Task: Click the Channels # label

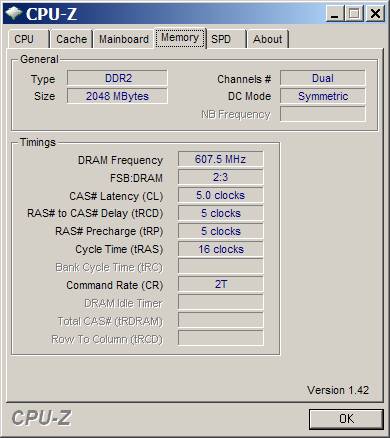Action: (x=244, y=79)
